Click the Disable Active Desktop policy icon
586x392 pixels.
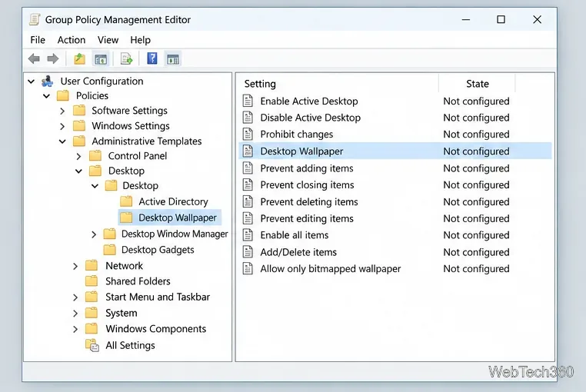[x=248, y=118]
